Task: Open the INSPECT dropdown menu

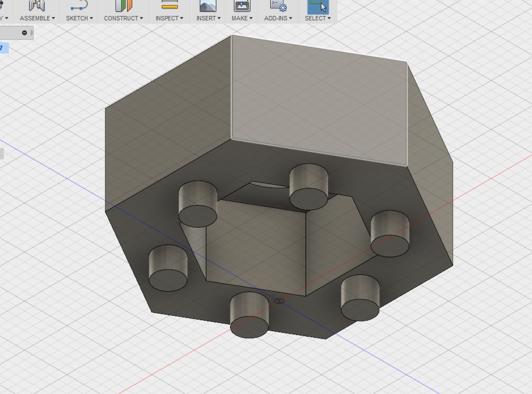Action: click(170, 18)
